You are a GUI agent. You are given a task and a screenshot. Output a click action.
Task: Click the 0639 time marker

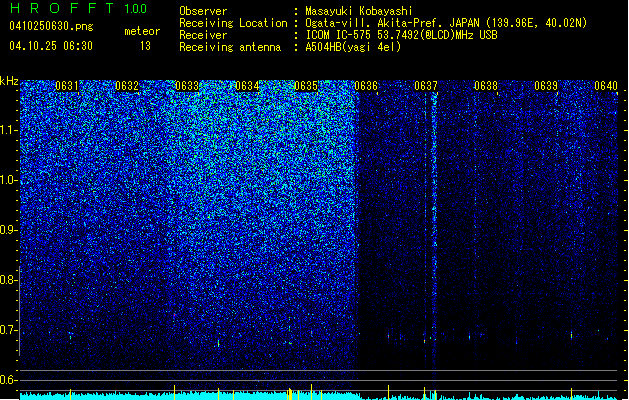[x=546, y=86]
